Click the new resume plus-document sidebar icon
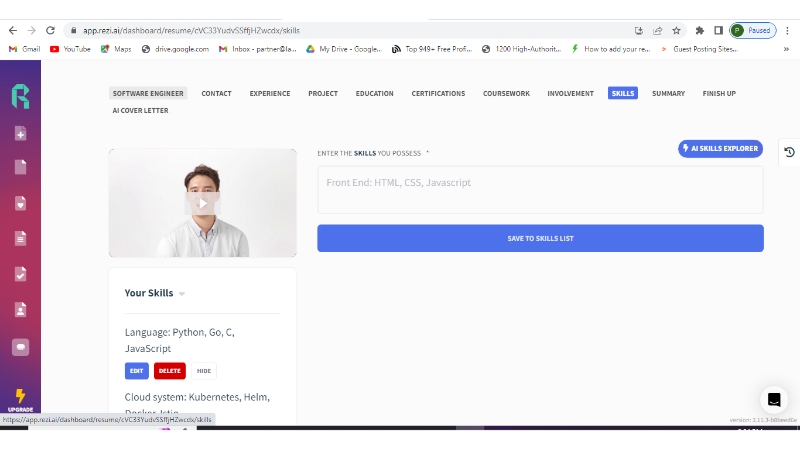 tap(20, 133)
